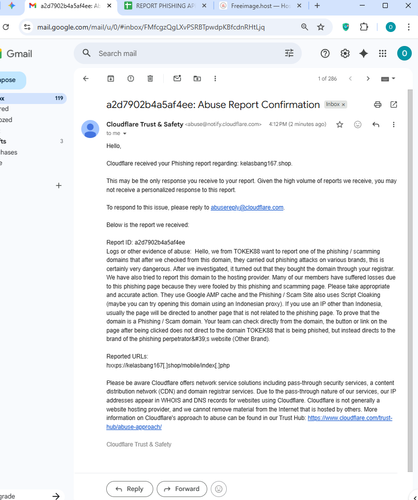
Task: Close the Gmail browser tab
Action: coord(109,6)
